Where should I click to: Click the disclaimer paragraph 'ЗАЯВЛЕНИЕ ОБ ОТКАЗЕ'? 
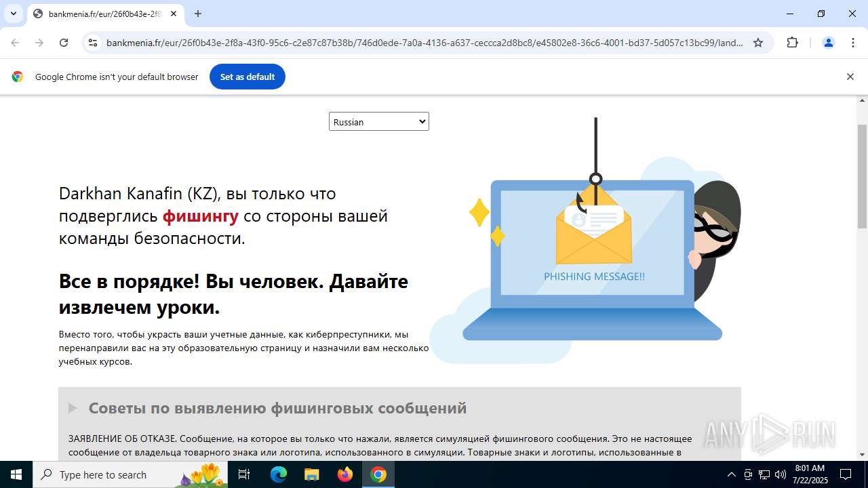coord(380,445)
